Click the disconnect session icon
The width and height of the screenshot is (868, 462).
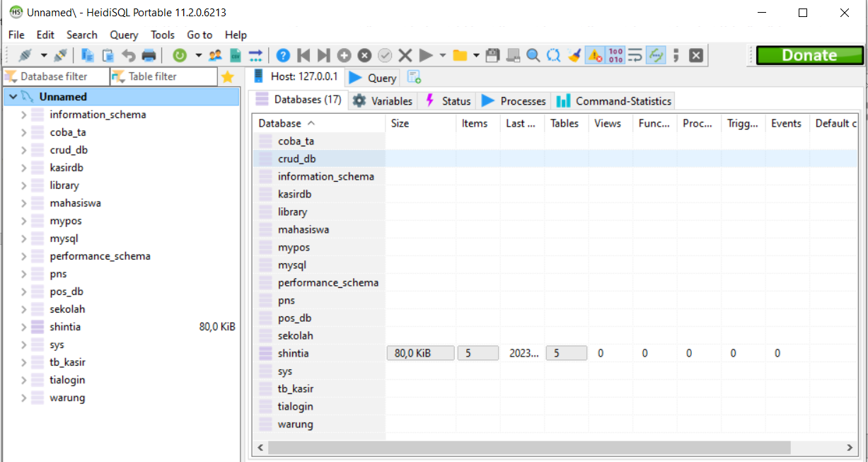point(60,55)
